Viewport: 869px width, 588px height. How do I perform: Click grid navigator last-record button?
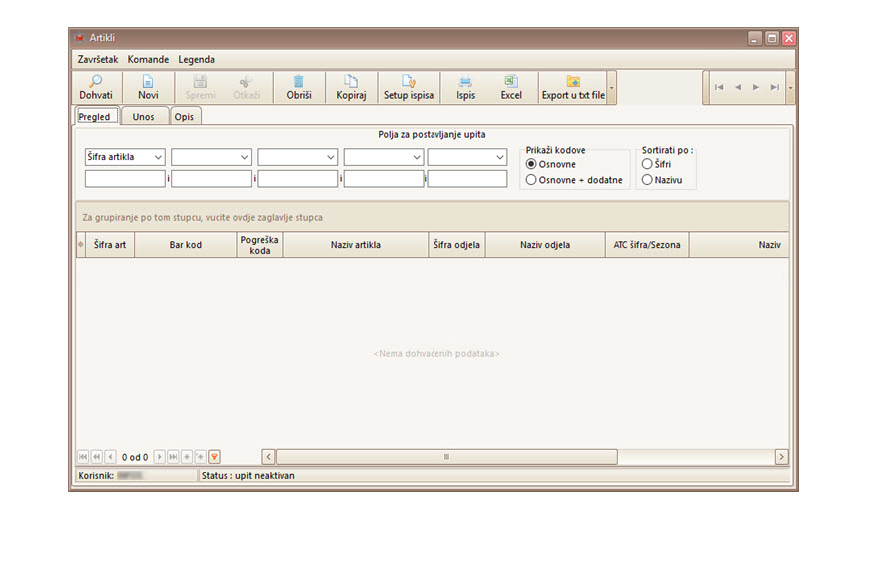(x=173, y=457)
